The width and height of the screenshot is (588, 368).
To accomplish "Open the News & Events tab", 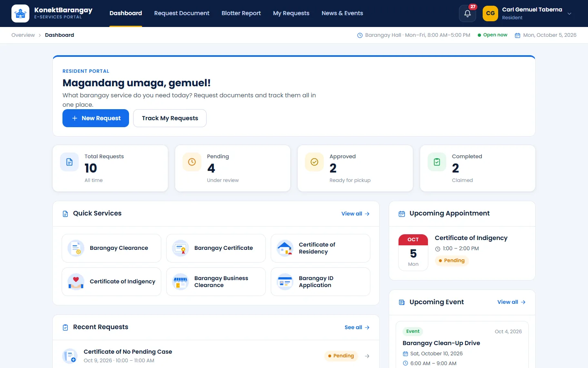I will pos(342,13).
